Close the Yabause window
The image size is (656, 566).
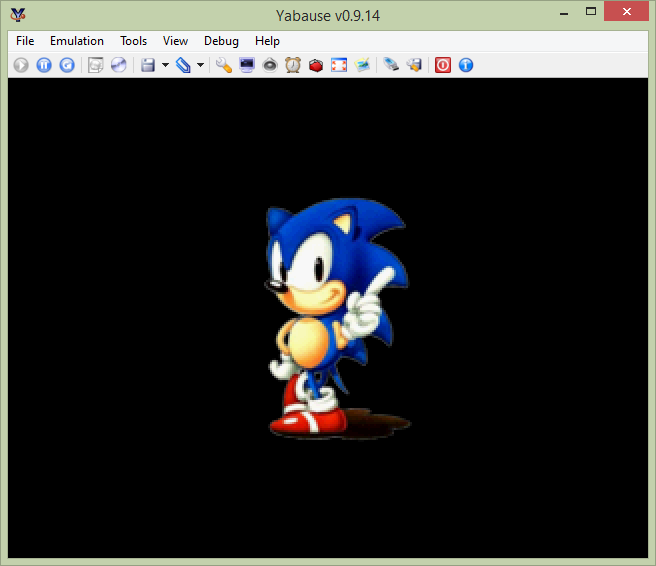click(x=626, y=12)
